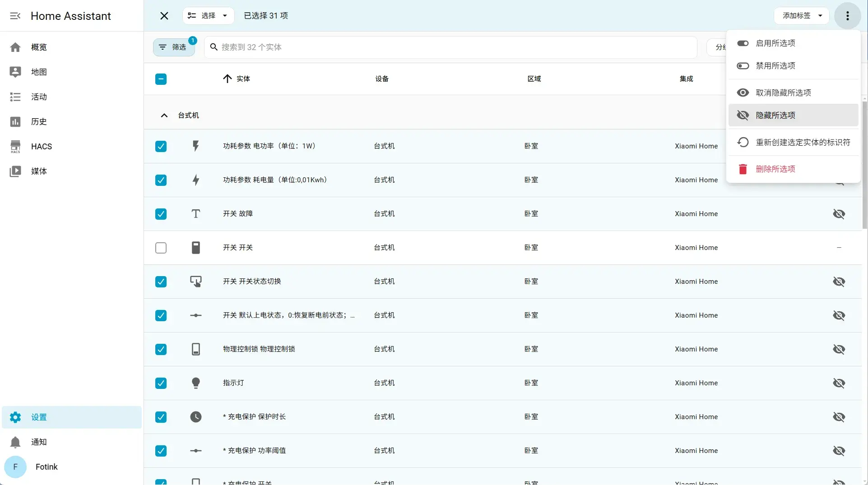Open the 添加标签 dropdown
Screen dimensions: 868x485
tap(802, 16)
